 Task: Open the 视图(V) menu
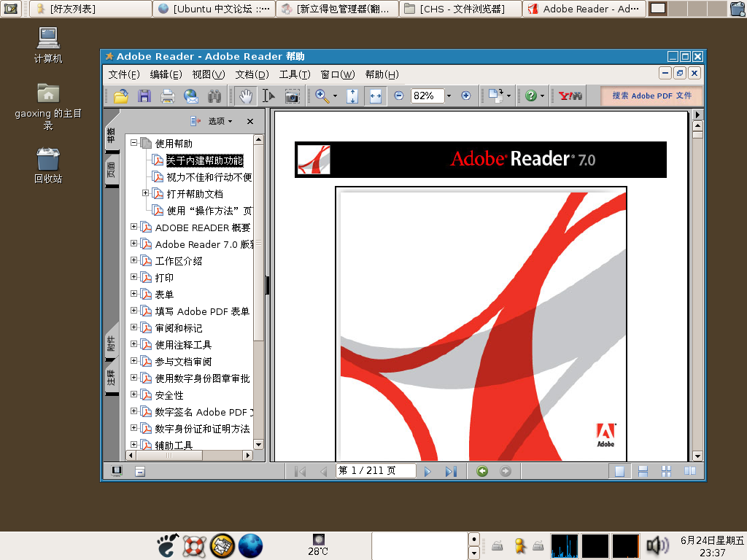tap(208, 75)
